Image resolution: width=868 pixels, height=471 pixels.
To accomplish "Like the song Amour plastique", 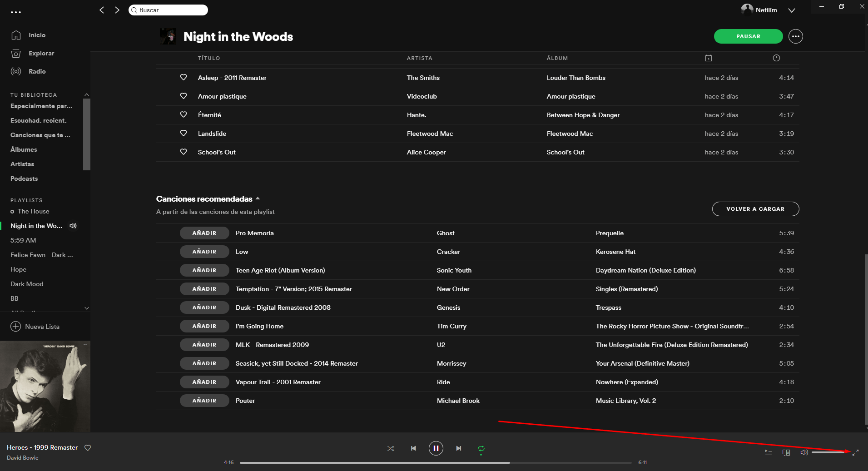I will point(184,96).
